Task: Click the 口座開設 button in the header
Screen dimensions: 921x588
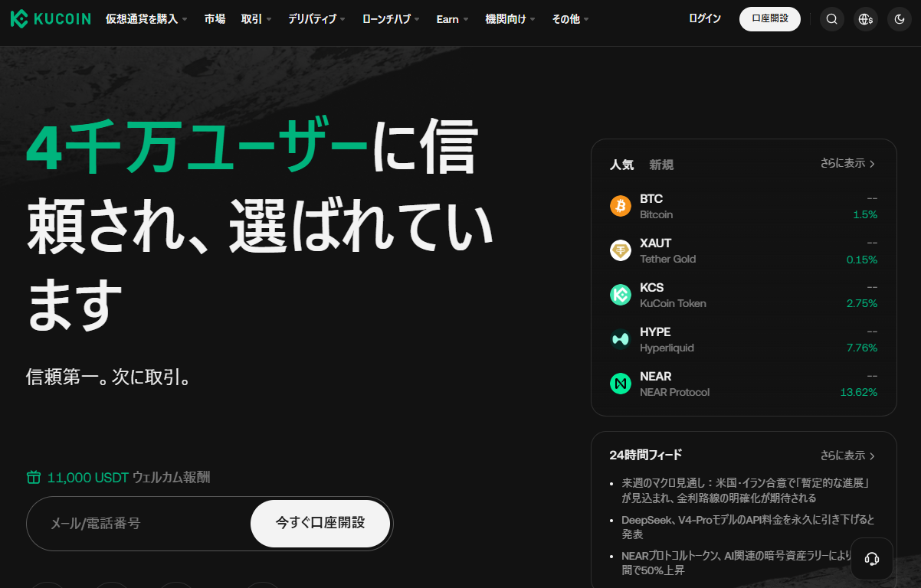Action: pos(770,18)
